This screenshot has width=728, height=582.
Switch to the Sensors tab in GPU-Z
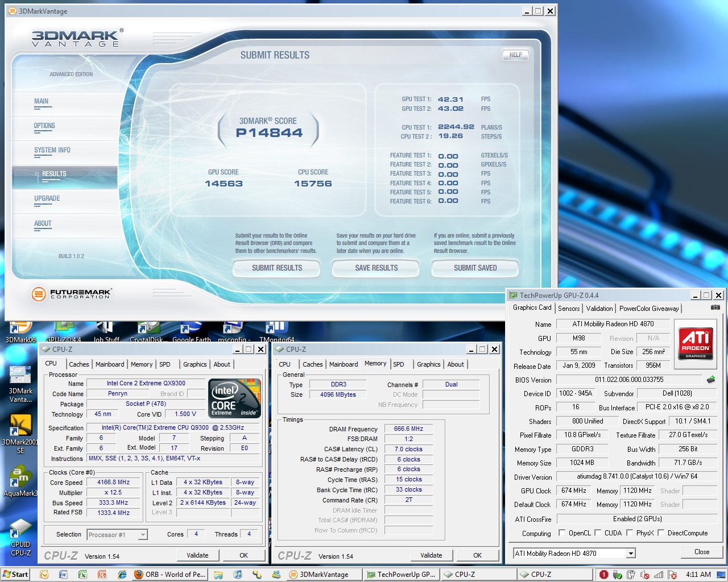click(569, 309)
